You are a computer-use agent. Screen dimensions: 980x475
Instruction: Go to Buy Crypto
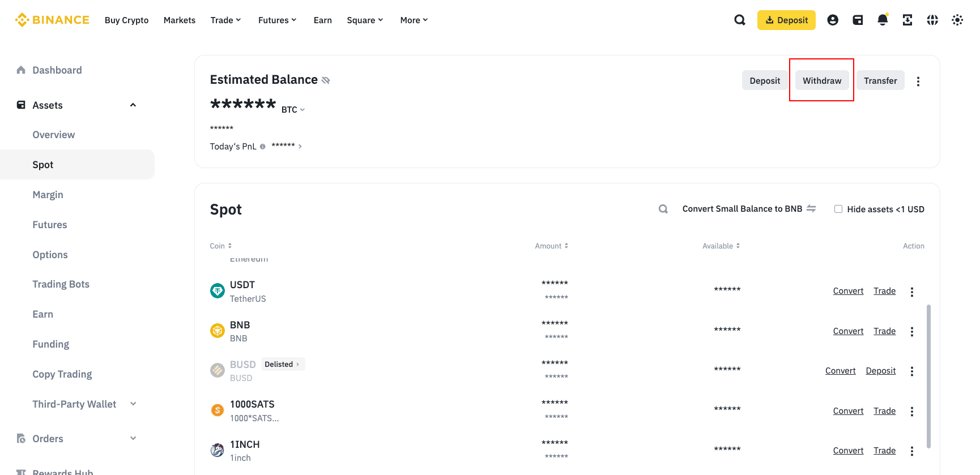coord(127,20)
